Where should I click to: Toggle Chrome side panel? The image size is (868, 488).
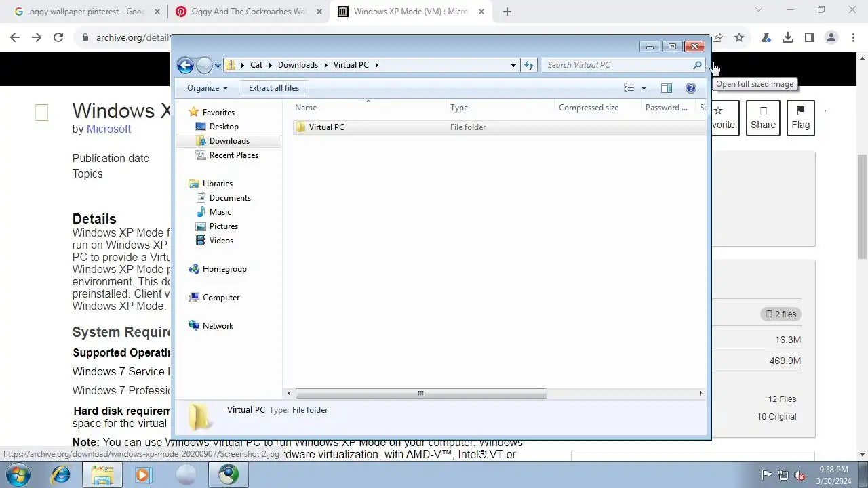click(x=810, y=38)
